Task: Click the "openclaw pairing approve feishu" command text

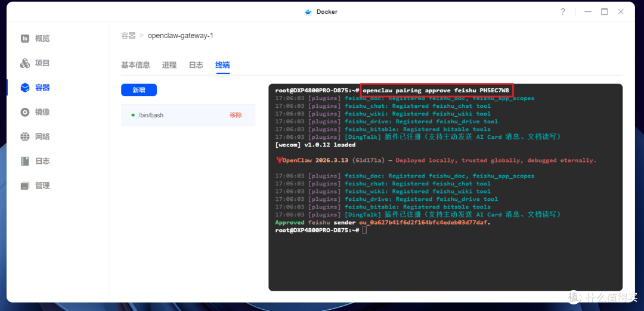Action: point(419,91)
